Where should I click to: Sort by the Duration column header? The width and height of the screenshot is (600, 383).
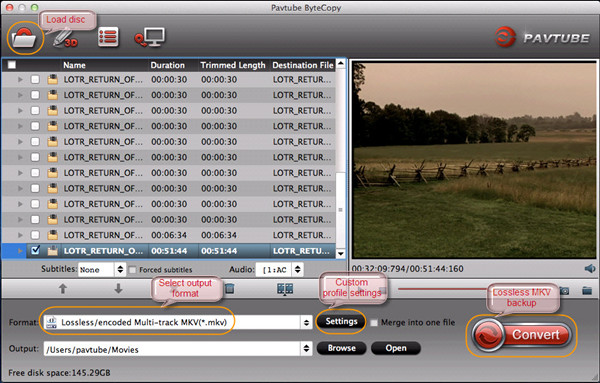point(168,65)
